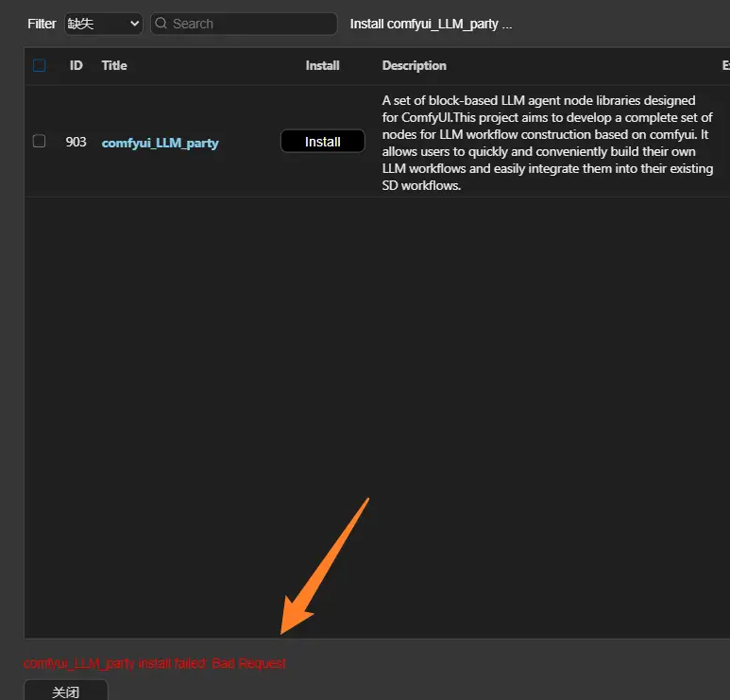Click the 关闭 button to close dialog
The height and width of the screenshot is (700, 730).
[65, 691]
